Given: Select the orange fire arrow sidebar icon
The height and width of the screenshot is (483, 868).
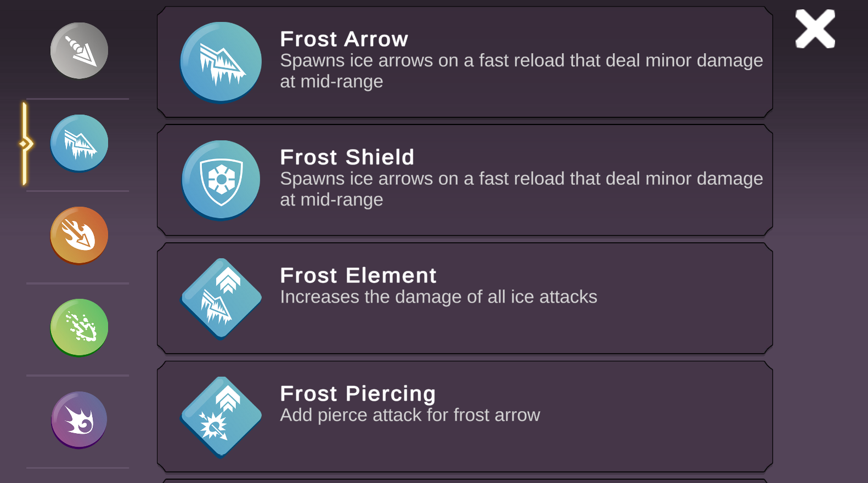Looking at the screenshot, I should pyautogui.click(x=79, y=235).
